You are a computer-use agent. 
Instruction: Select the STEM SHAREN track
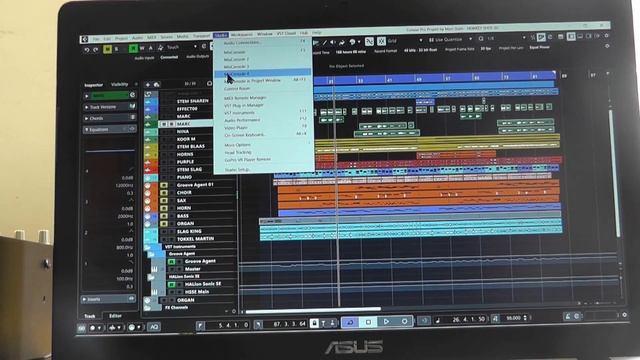(x=192, y=101)
